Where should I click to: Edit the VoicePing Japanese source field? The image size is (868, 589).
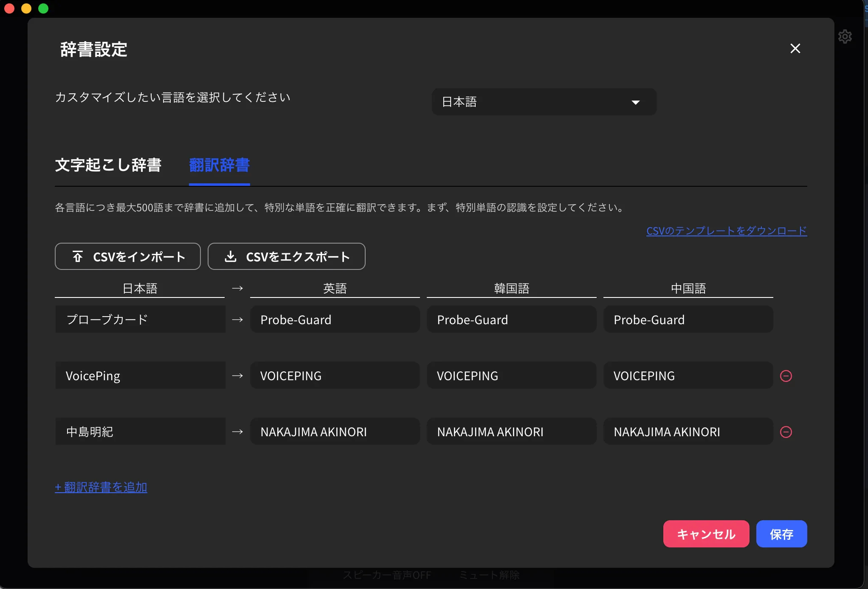140,375
